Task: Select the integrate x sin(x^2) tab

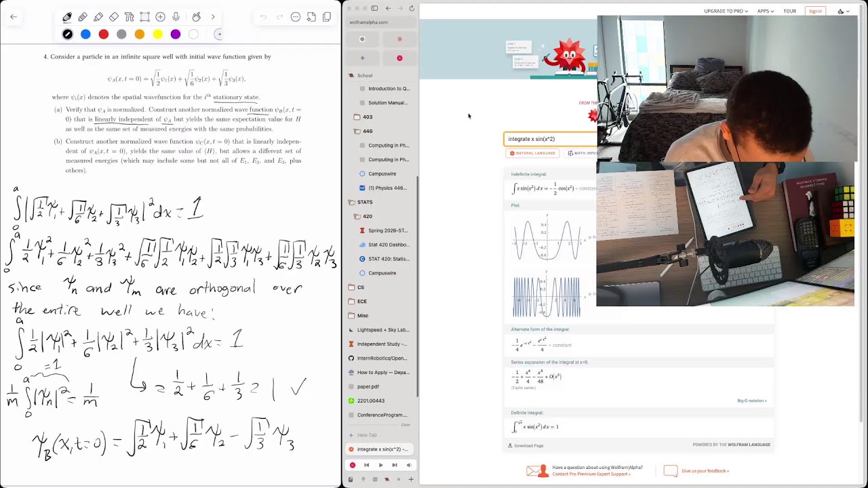Action: pos(380,449)
